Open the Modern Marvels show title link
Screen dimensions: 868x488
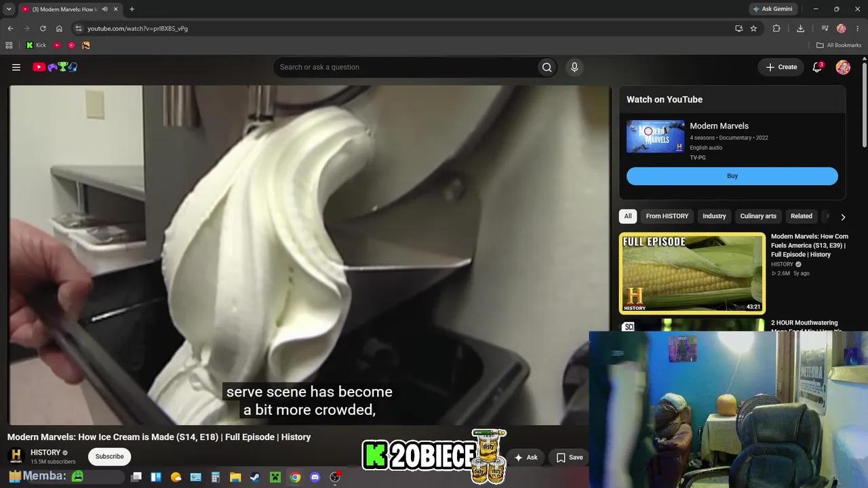pyautogui.click(x=719, y=126)
